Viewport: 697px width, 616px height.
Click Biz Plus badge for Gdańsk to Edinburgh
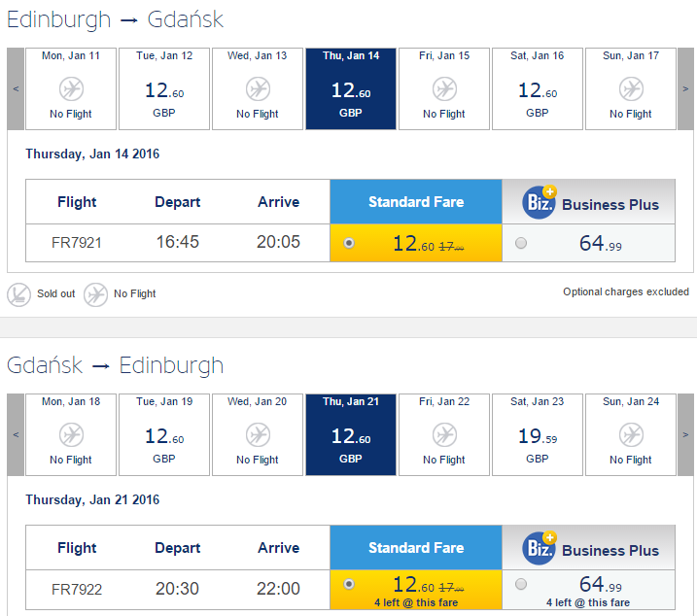539,548
